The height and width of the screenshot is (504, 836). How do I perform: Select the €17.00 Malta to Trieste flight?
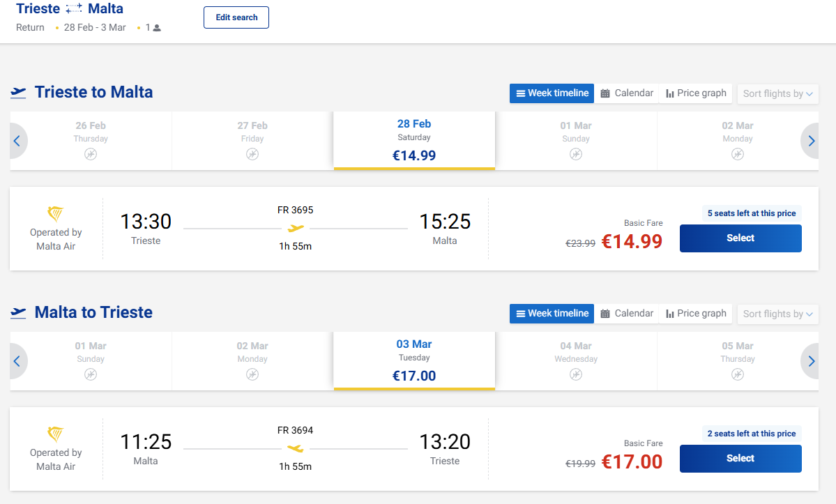[740, 459]
